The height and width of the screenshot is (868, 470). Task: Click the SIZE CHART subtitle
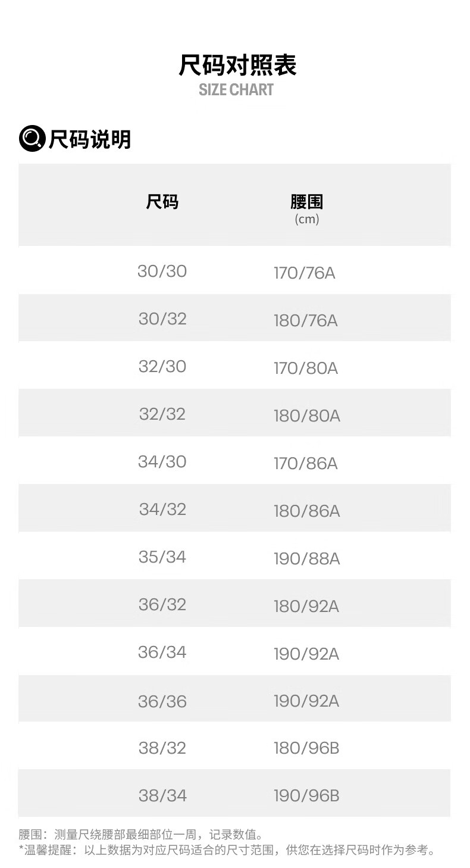pyautogui.click(x=236, y=90)
